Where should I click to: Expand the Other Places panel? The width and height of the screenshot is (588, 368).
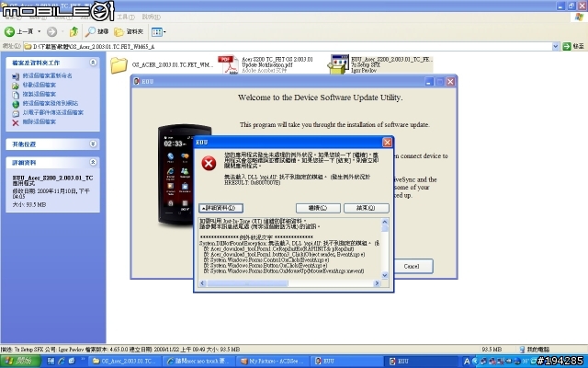coord(93,144)
